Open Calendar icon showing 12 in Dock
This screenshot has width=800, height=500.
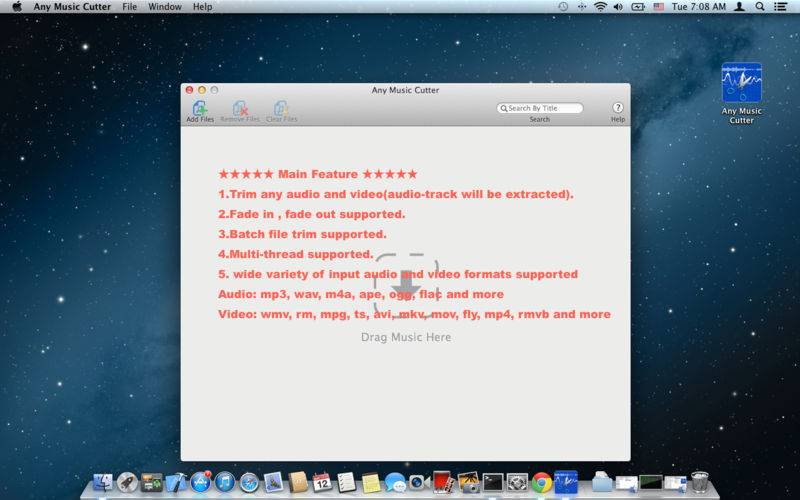click(322, 482)
